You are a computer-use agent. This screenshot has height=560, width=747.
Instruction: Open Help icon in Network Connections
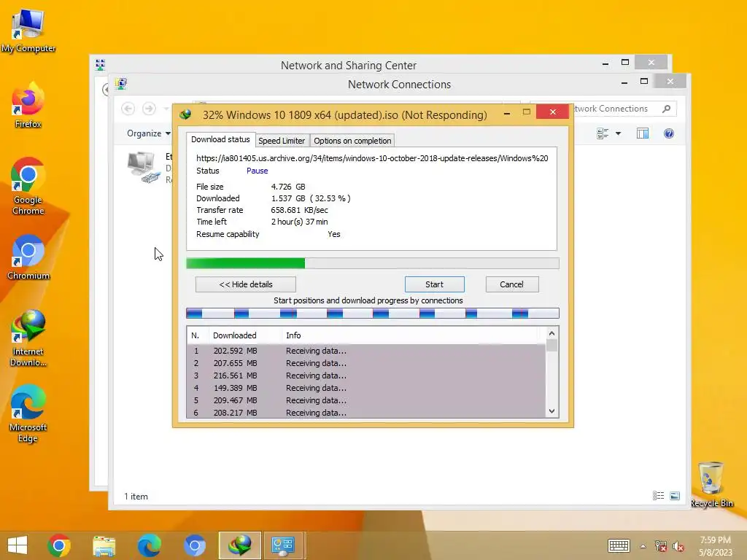coord(668,134)
